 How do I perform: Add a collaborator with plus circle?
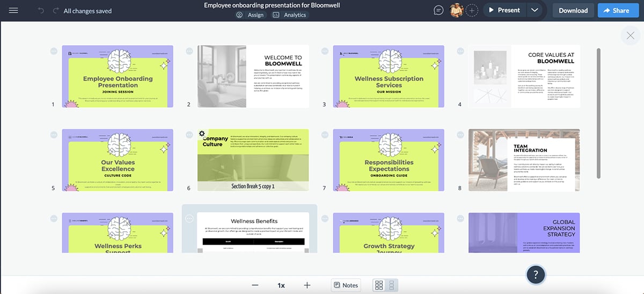472,10
